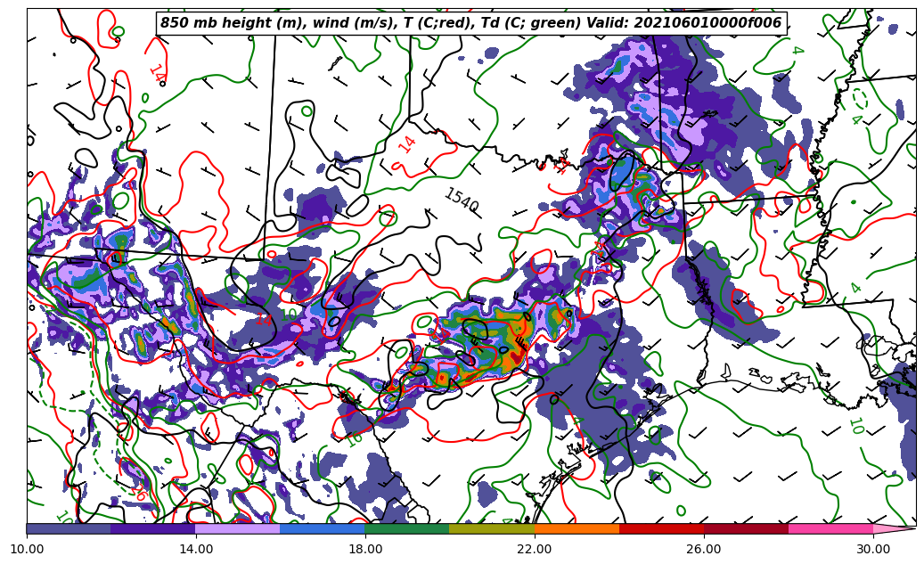Click the plot title text with valid time
This screenshot has height=564, width=924.
coord(470,23)
